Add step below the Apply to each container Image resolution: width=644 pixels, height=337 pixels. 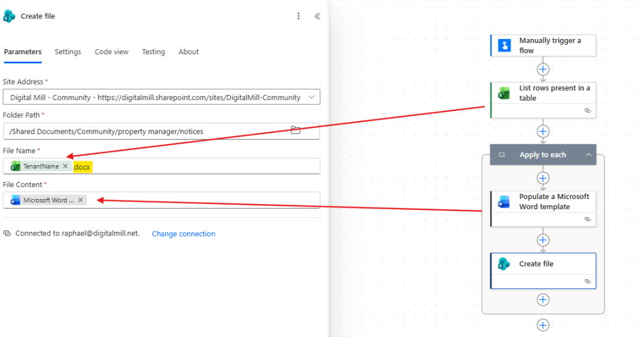[543, 325]
